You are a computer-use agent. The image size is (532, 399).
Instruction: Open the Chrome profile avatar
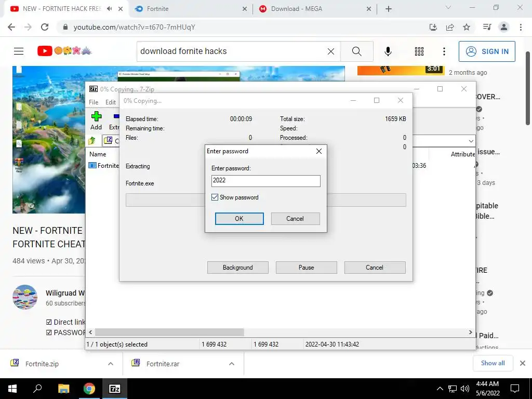point(504,27)
